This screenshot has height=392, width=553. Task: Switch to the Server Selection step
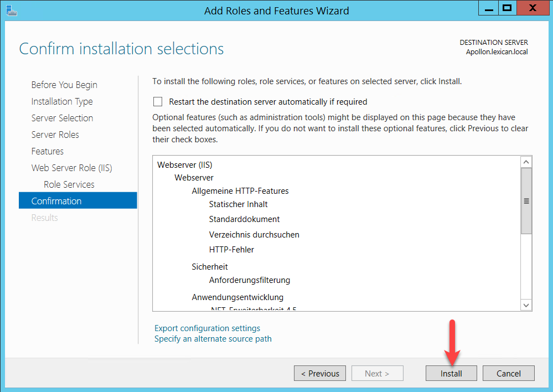click(x=62, y=118)
